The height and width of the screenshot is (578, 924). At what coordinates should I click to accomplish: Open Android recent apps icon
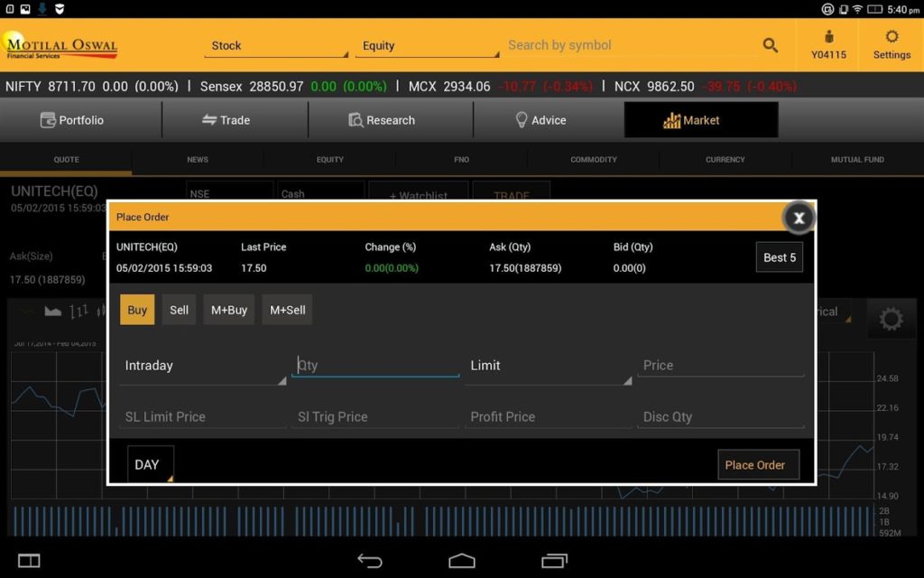(554, 561)
